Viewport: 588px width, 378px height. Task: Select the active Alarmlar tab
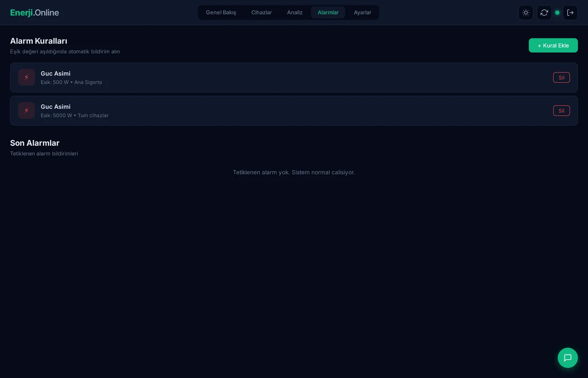coord(327,12)
